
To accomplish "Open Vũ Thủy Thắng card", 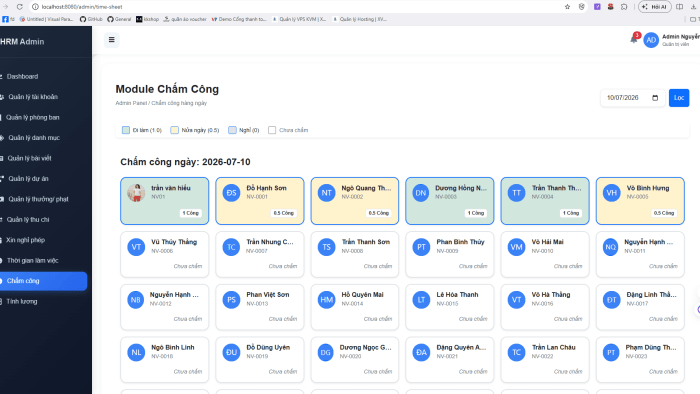I will 164,254.
